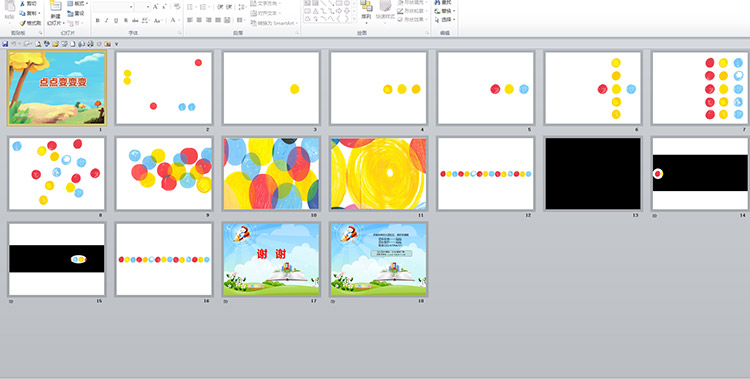The image size is (750, 379).
Task: Select the 谢谢 slide 17 thumbnail
Action: point(271,259)
